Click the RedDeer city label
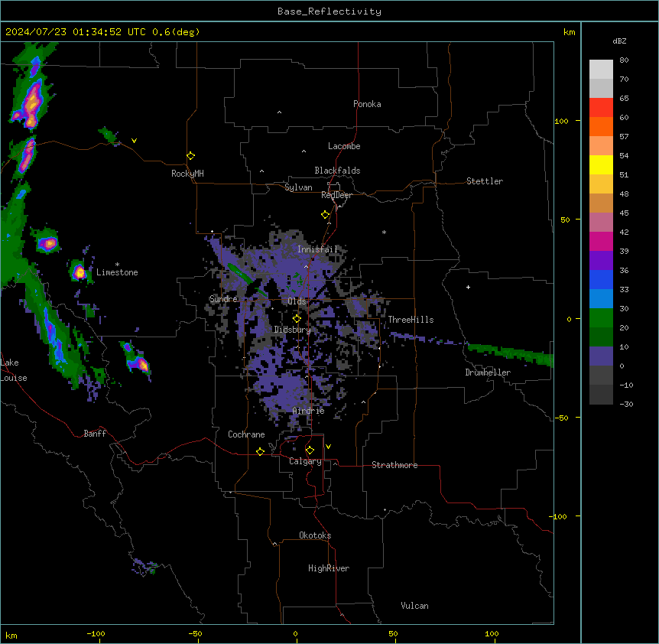The width and height of the screenshot is (659, 644). pos(336,195)
